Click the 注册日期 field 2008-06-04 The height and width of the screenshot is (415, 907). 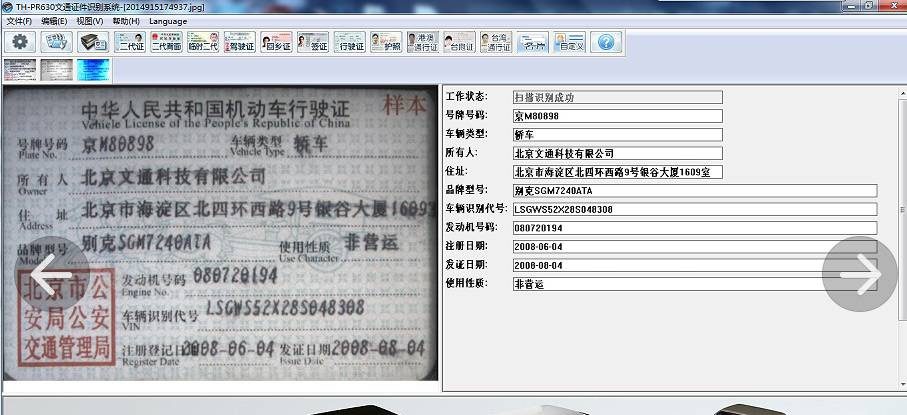[695, 247]
